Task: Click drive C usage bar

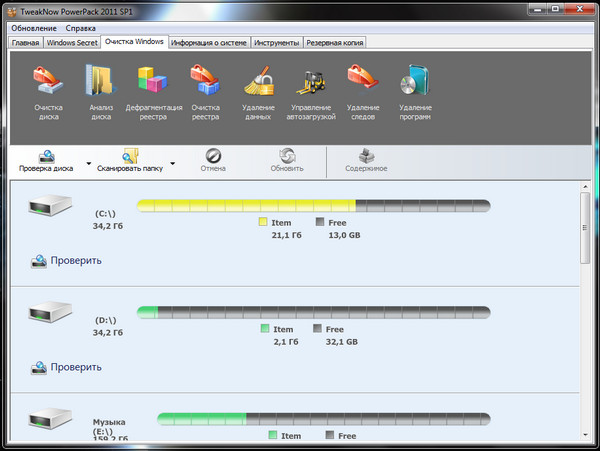Action: tap(314, 206)
